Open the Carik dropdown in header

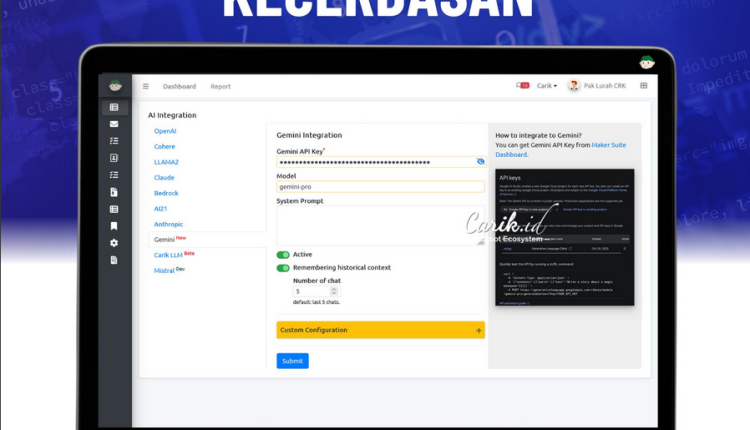click(x=547, y=86)
